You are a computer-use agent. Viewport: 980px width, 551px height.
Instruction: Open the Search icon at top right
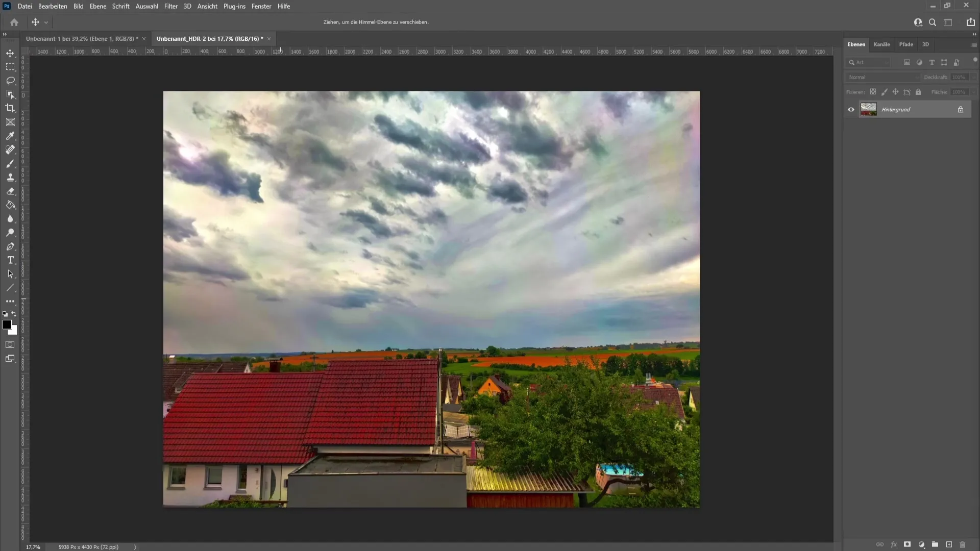click(x=933, y=22)
